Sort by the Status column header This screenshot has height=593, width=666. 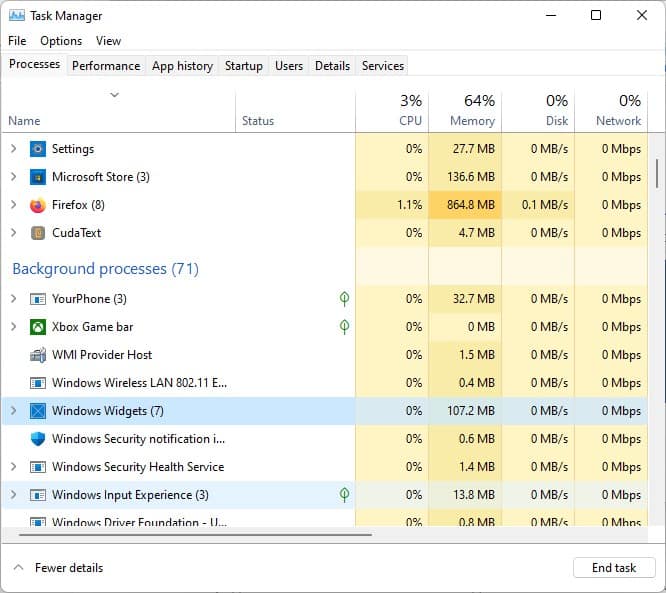point(295,110)
